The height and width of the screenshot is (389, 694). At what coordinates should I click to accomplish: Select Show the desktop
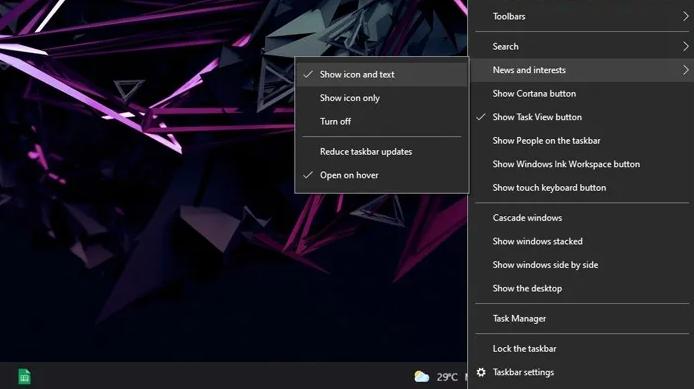[582, 288]
